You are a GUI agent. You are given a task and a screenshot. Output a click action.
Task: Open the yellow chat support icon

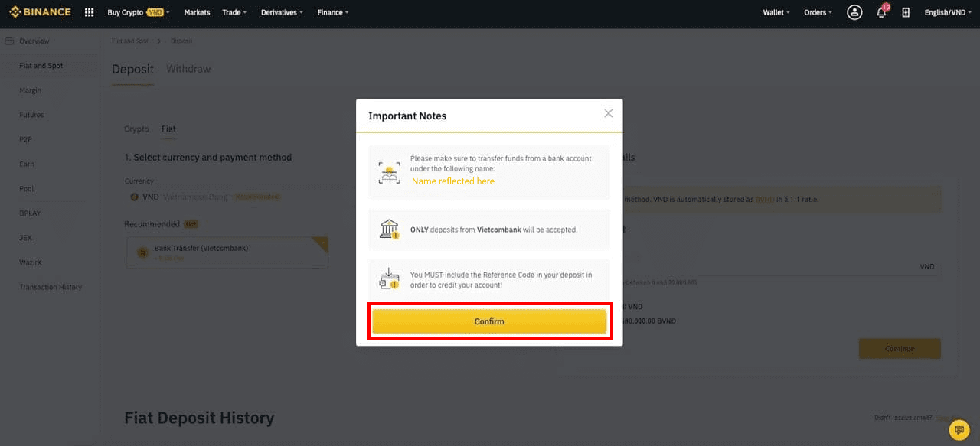coord(959,430)
